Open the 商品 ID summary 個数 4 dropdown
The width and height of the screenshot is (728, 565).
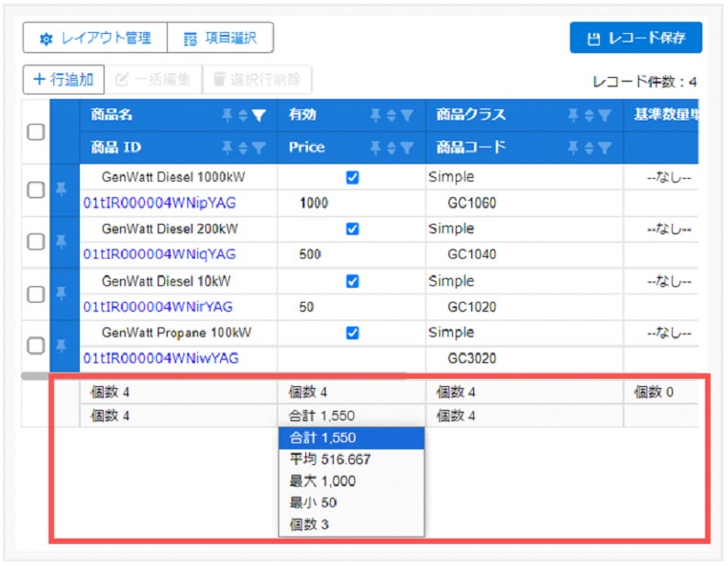point(178,415)
